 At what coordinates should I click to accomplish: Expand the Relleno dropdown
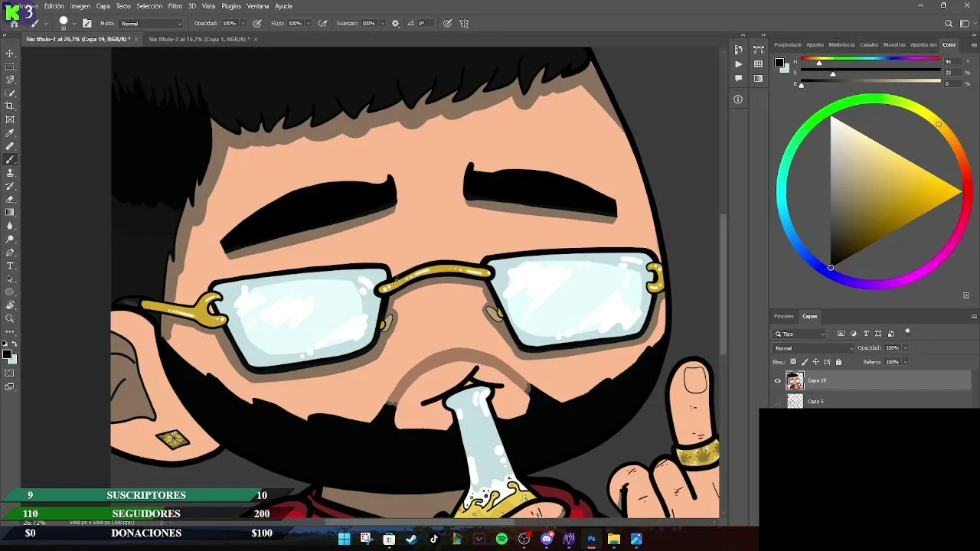pyautogui.click(x=906, y=362)
